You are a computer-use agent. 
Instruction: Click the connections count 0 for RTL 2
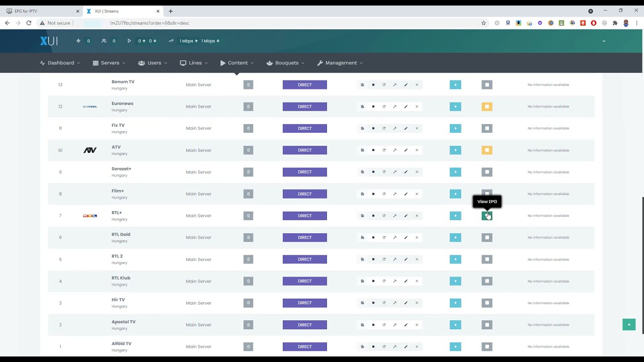(x=248, y=259)
